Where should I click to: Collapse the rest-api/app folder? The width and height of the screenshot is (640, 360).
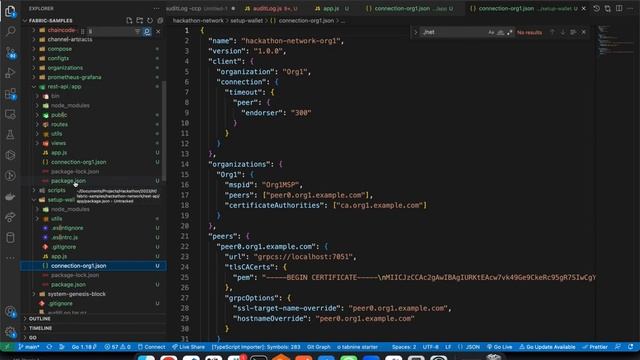pyautogui.click(x=94, y=87)
